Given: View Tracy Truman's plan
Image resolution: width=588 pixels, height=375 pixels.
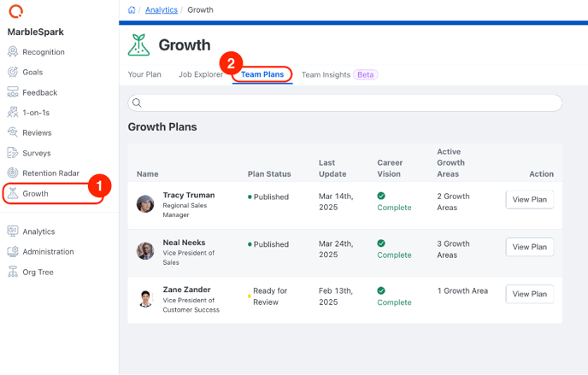Looking at the screenshot, I should click(x=530, y=200).
